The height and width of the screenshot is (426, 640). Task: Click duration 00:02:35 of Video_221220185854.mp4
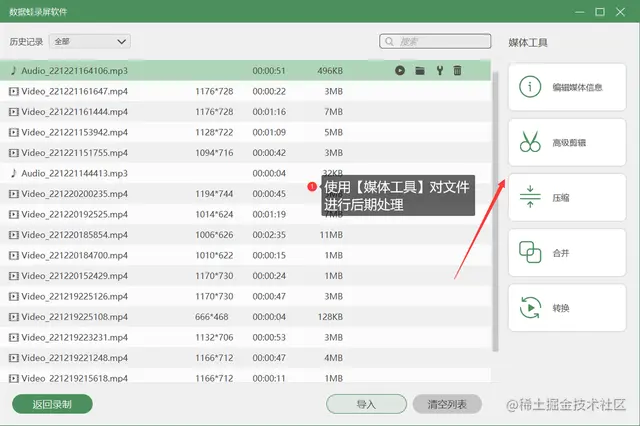click(269, 235)
